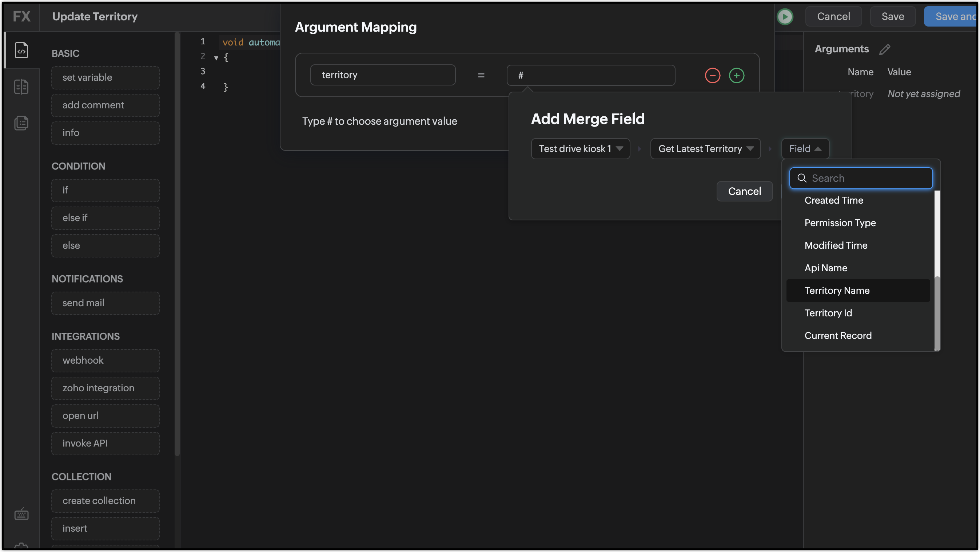Click the pencil edit icon beside Arguments
The height and width of the screenshot is (552, 980).
pos(885,49)
